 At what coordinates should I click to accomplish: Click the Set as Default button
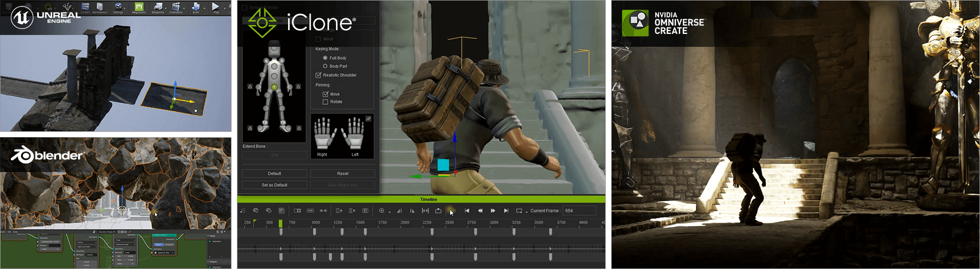pyautogui.click(x=275, y=185)
